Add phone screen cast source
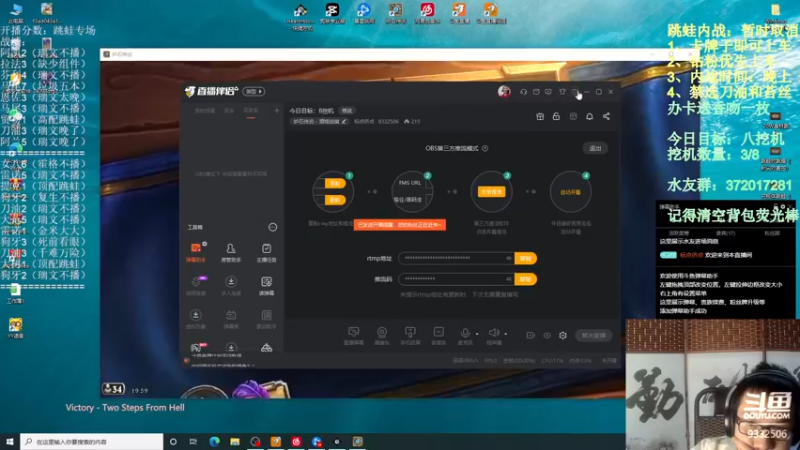This screenshot has width=800, height=450. pos(410,336)
